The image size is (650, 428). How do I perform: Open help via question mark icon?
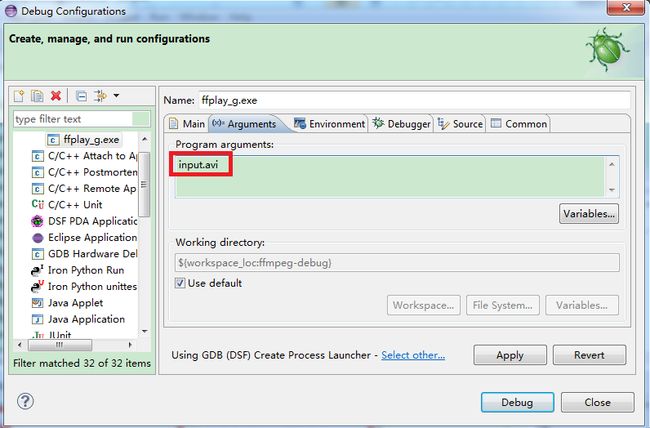coord(25,401)
